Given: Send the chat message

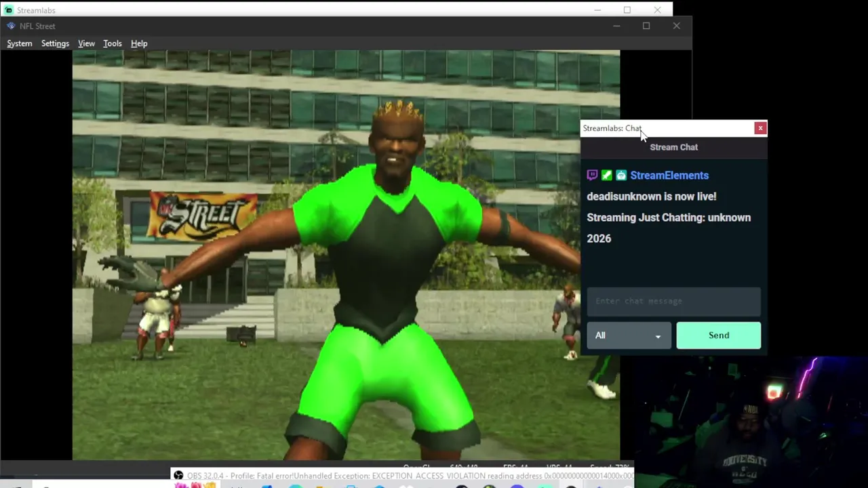Looking at the screenshot, I should 719,335.
